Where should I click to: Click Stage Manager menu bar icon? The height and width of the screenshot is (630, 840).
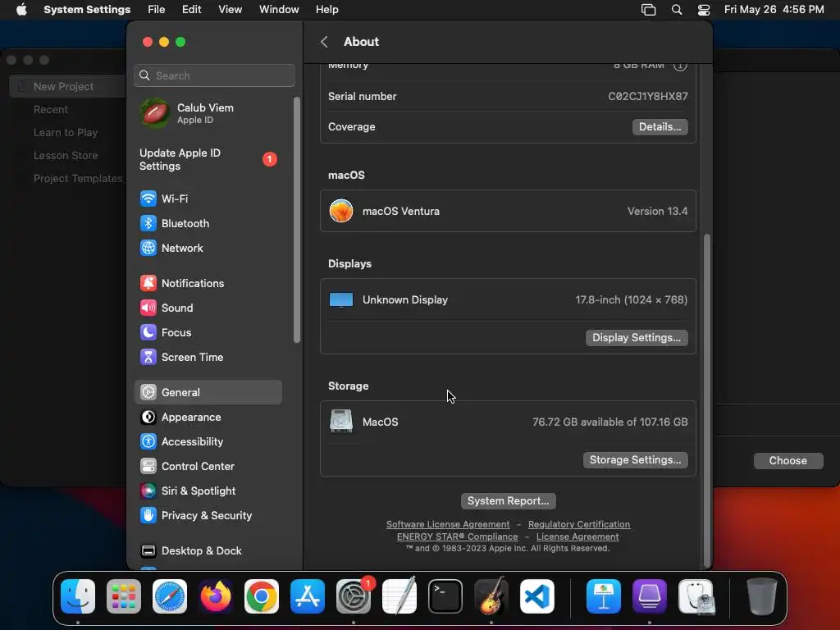[648, 10]
